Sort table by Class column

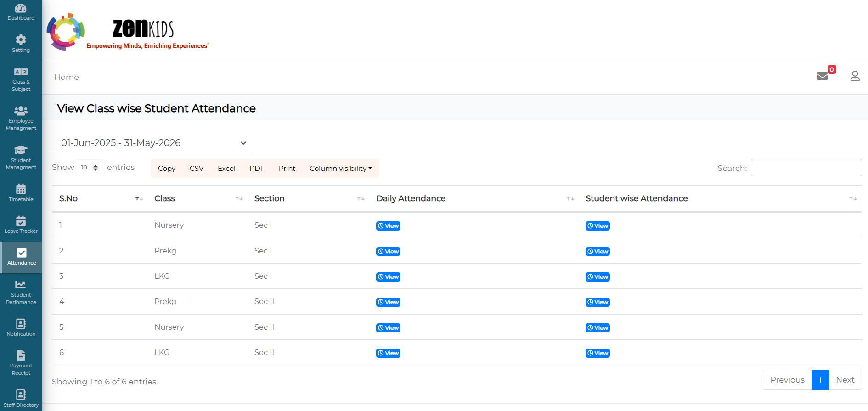pos(198,198)
